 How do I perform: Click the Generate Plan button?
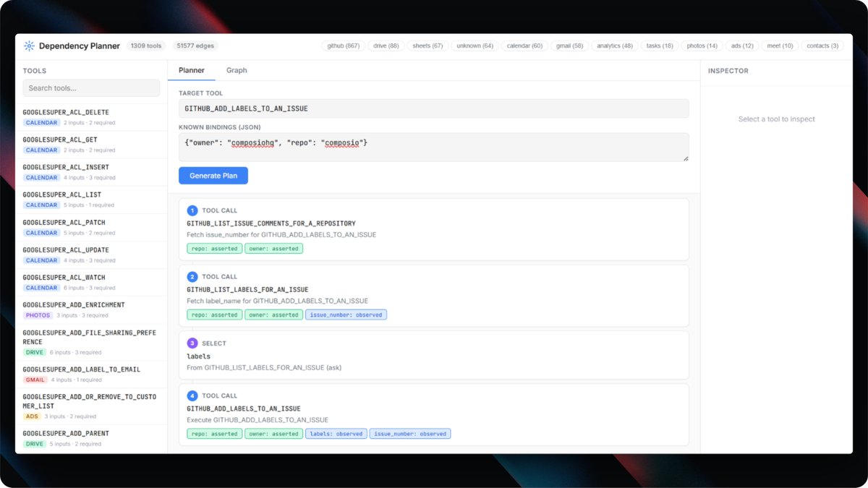[213, 176]
